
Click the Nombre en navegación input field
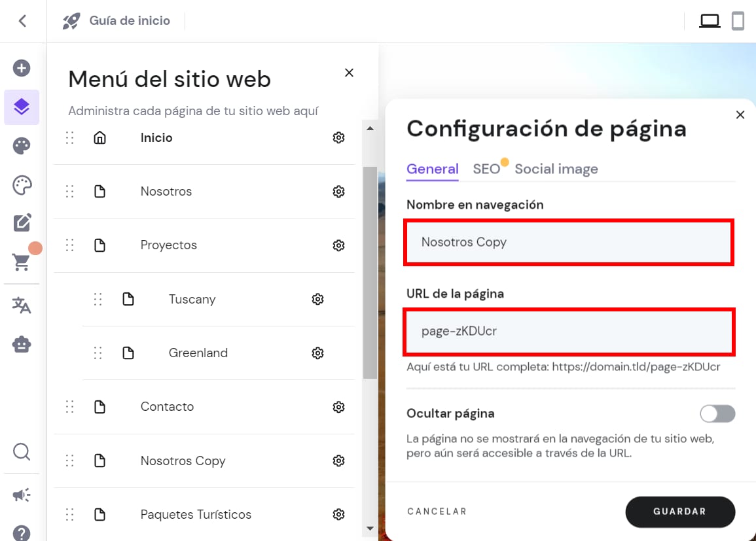pyautogui.click(x=568, y=242)
